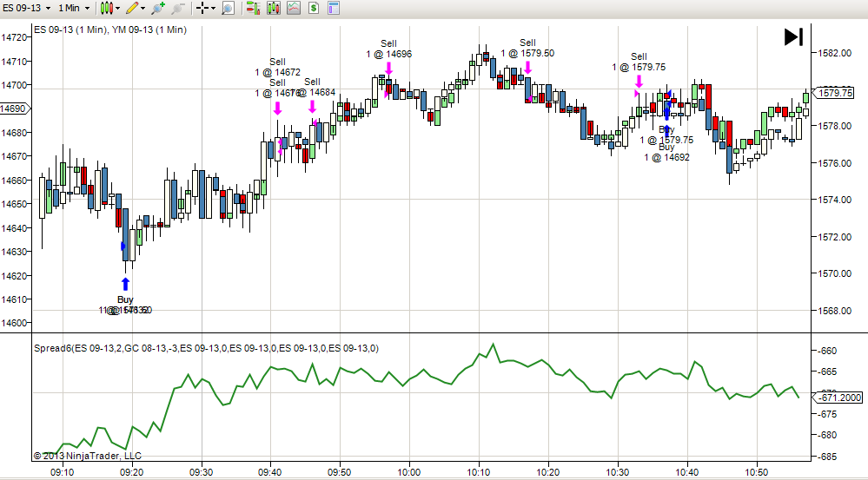The image size is (868, 480).
Task: Click the 1579.75 current price marker
Action: [x=839, y=93]
